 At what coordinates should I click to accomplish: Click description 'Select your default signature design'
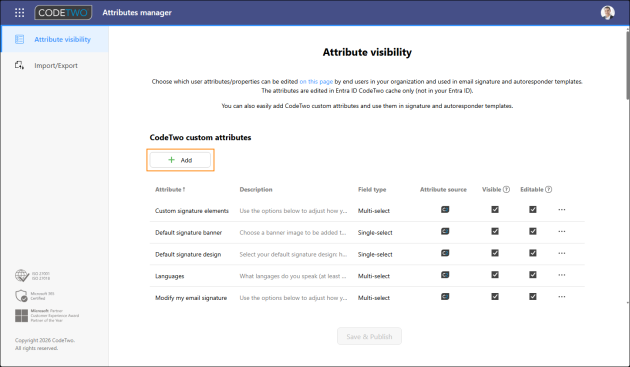pyautogui.click(x=293, y=254)
